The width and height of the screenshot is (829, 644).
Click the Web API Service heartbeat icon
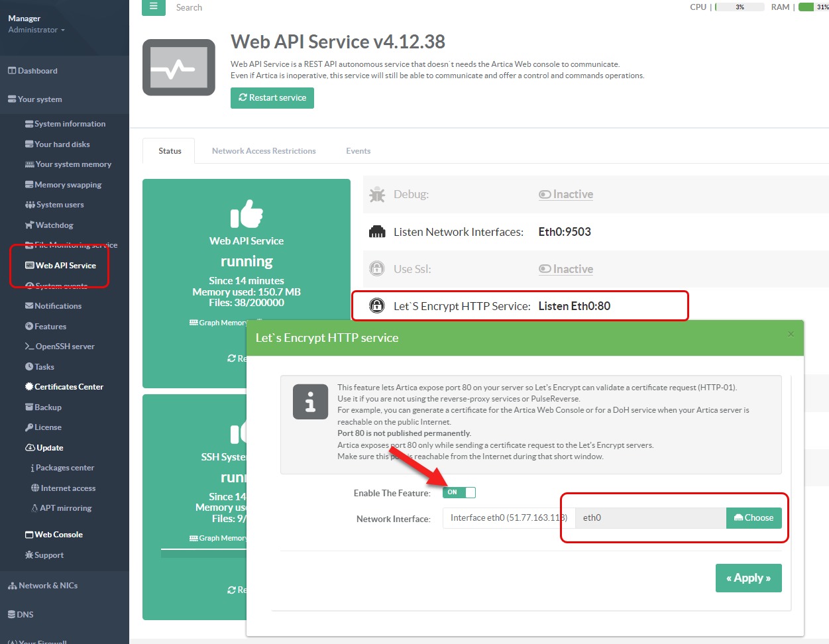[x=179, y=68]
